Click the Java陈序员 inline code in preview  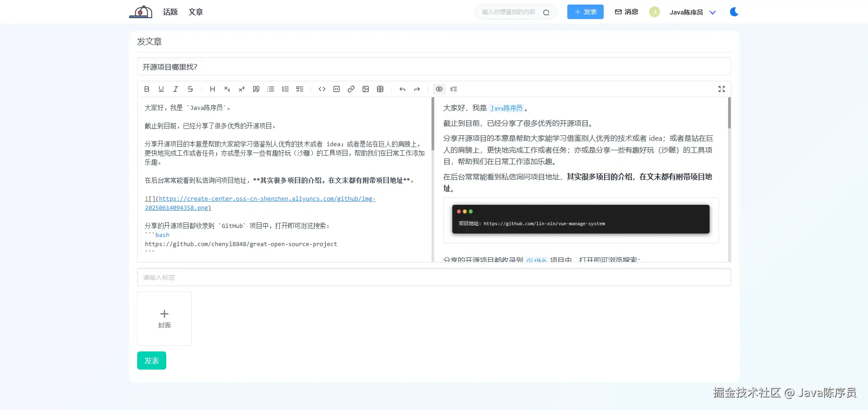point(506,108)
